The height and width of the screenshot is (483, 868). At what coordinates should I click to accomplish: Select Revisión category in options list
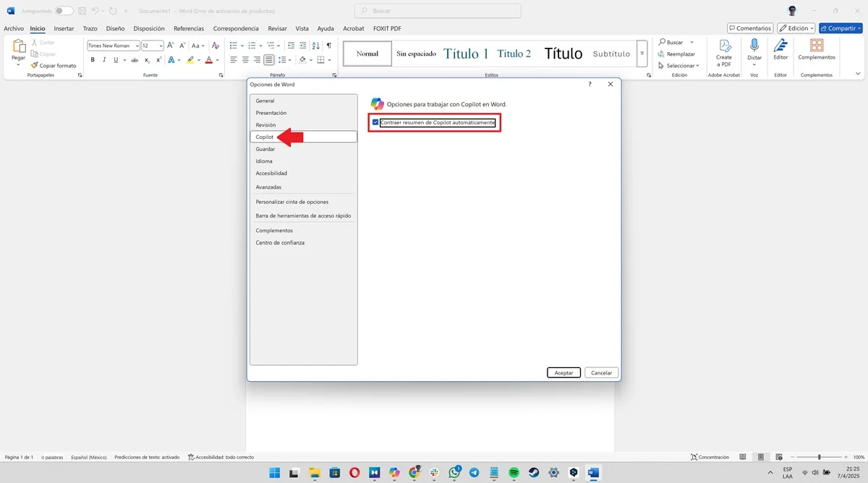click(303, 125)
